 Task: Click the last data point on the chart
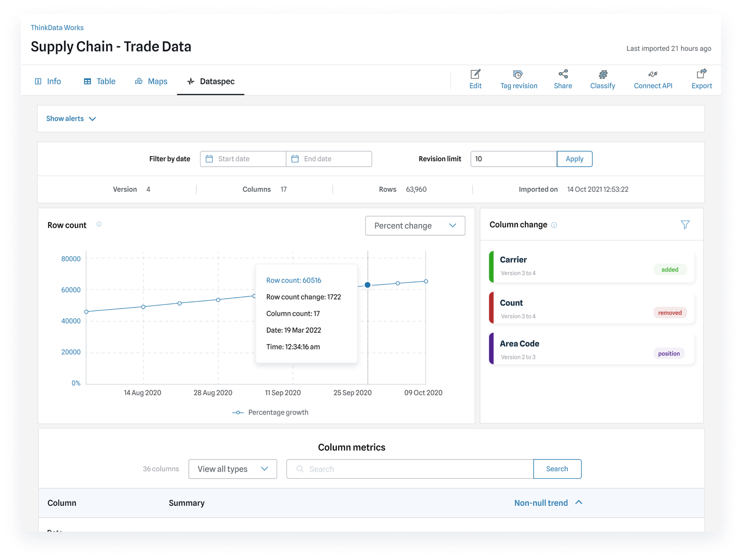tap(426, 281)
